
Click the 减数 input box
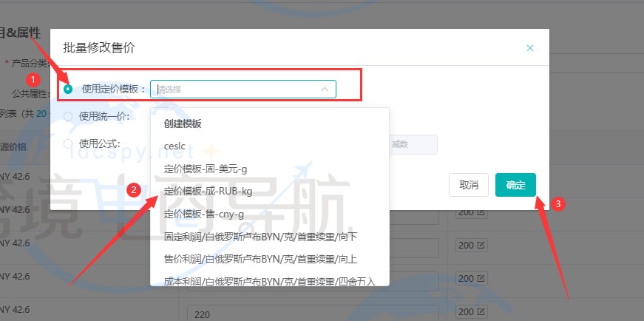412,145
